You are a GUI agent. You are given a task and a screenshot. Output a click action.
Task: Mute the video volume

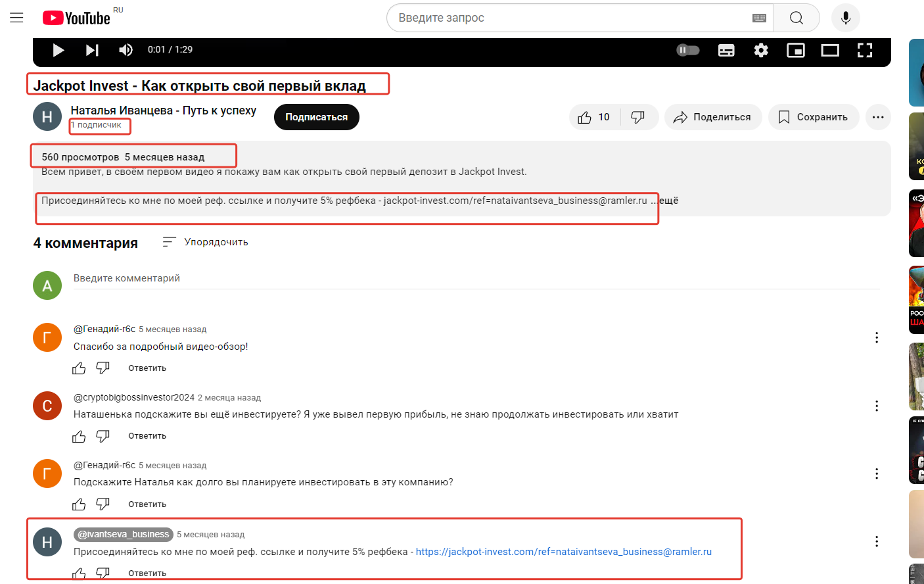(x=126, y=50)
